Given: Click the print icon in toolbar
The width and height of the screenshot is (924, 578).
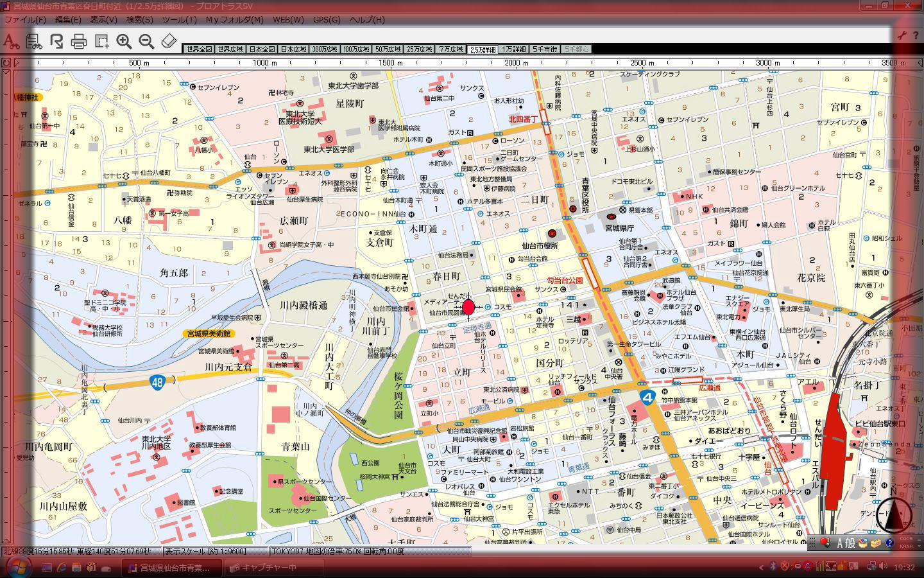Looking at the screenshot, I should coord(79,42).
